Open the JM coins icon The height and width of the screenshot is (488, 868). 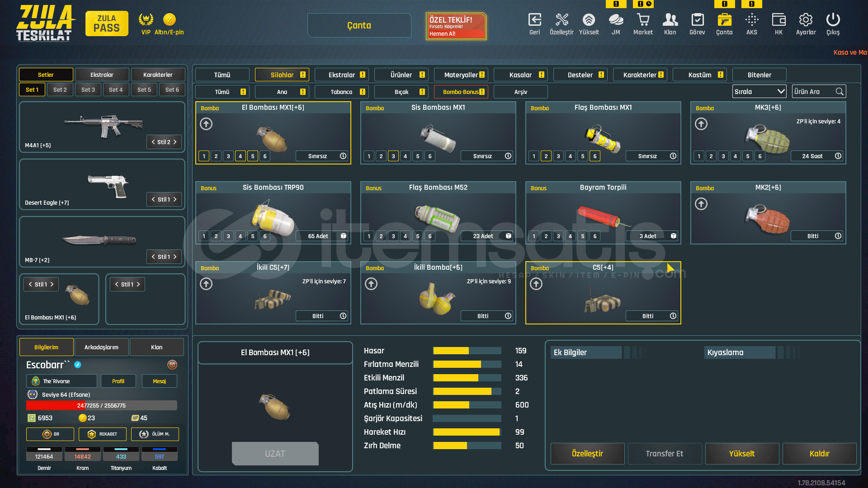click(616, 20)
